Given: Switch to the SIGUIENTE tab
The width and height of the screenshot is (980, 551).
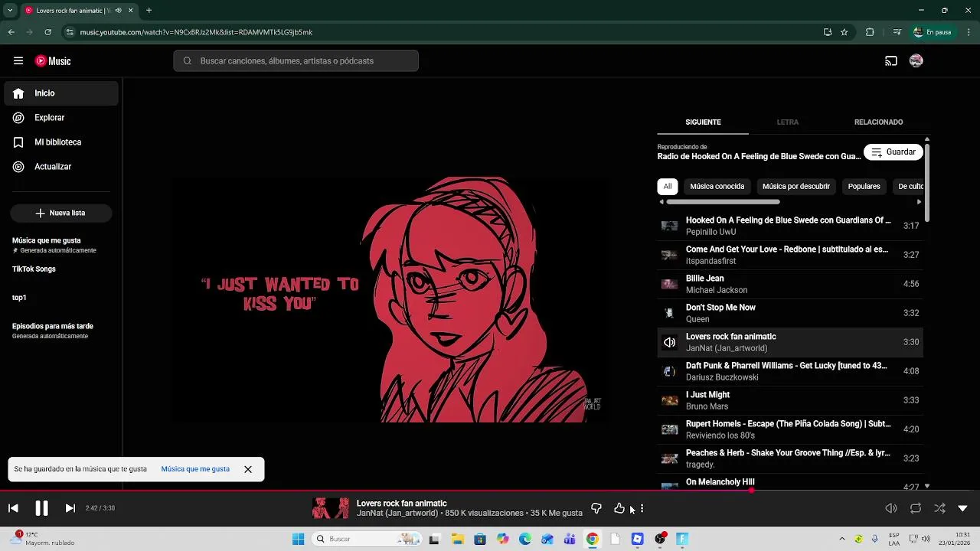Looking at the screenshot, I should (x=703, y=122).
